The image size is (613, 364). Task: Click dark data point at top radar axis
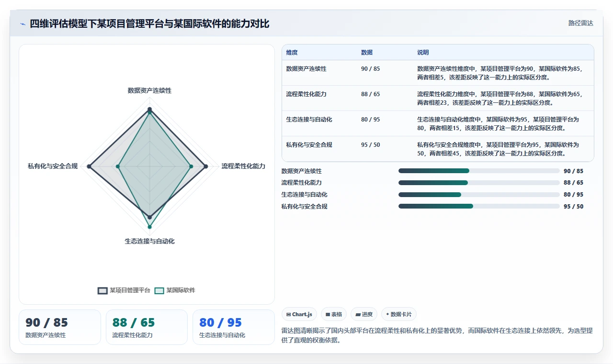coord(149,110)
